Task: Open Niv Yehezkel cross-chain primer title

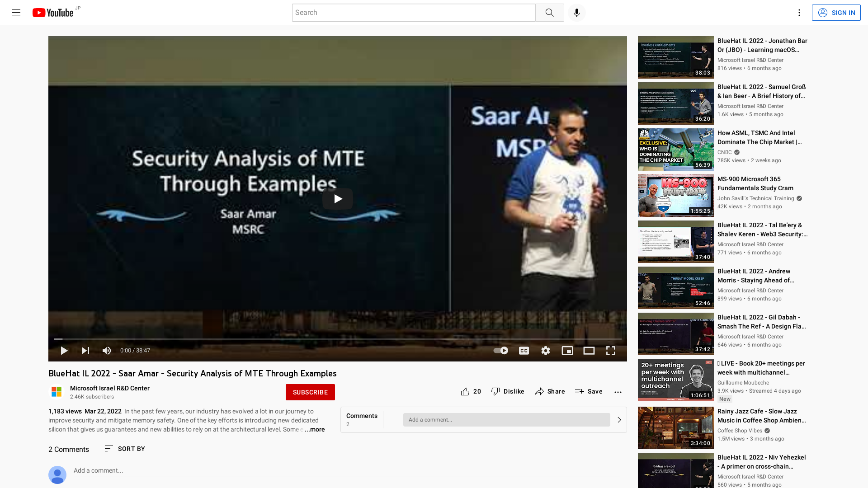Action: click(x=762, y=462)
